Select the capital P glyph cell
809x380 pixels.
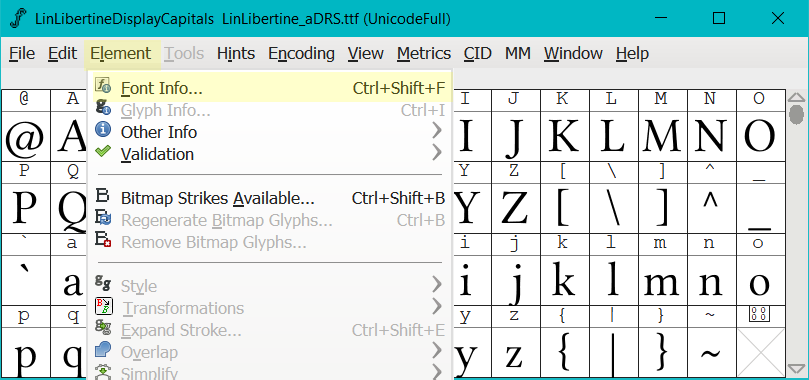click(25, 208)
